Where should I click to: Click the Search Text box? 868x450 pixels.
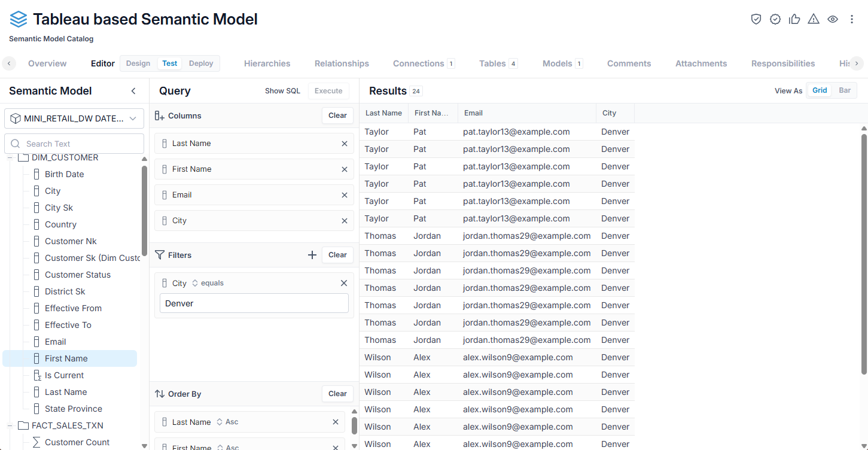click(x=74, y=144)
